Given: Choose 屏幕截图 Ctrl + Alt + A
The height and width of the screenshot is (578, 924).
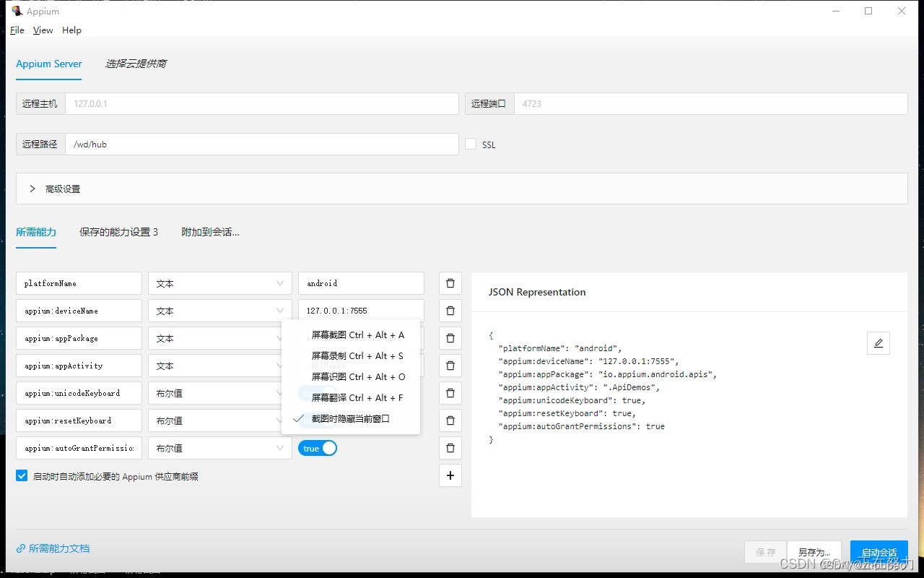Looking at the screenshot, I should 350,335.
